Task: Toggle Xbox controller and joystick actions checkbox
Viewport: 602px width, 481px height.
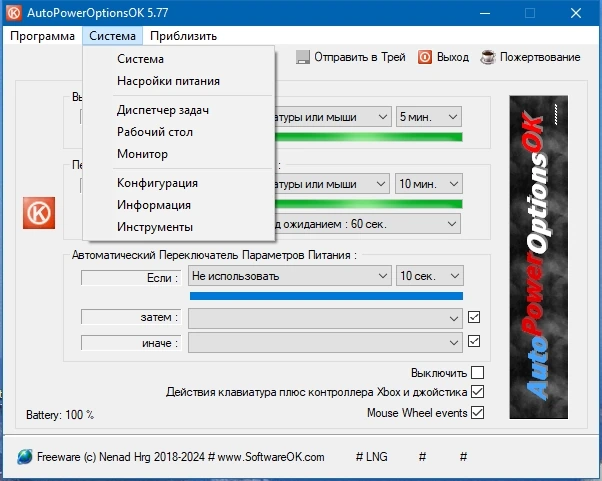Action: point(478,392)
